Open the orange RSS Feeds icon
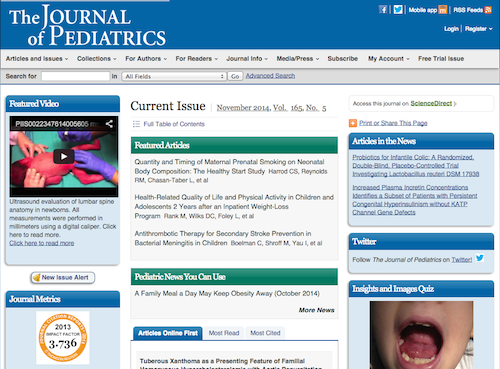500x369 pixels. pos(488,10)
